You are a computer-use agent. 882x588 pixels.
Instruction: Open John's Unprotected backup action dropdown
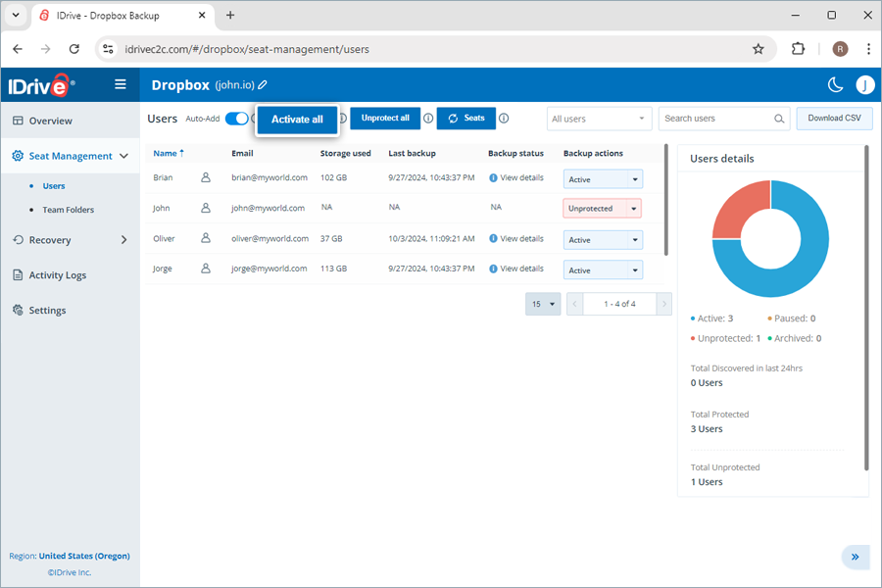[602, 208]
